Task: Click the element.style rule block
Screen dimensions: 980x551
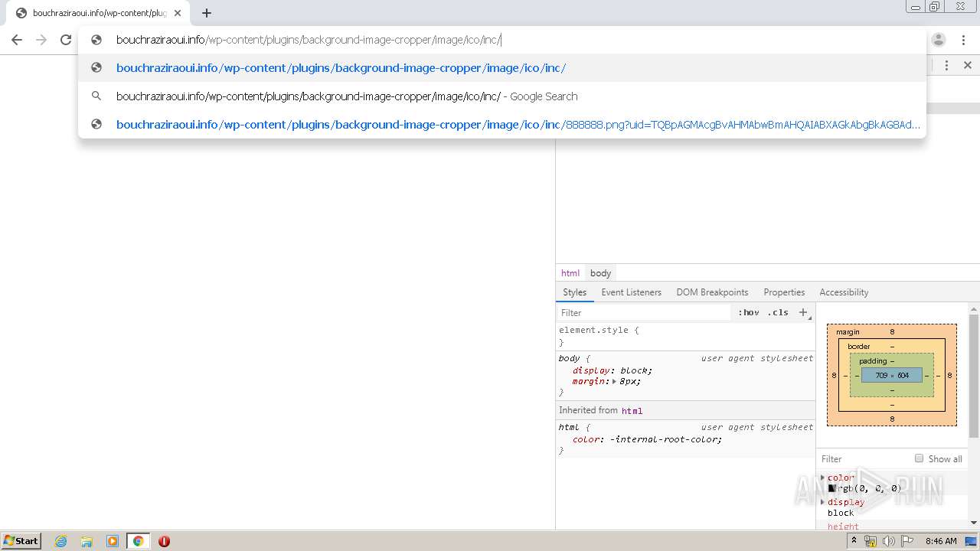Action: (685, 336)
